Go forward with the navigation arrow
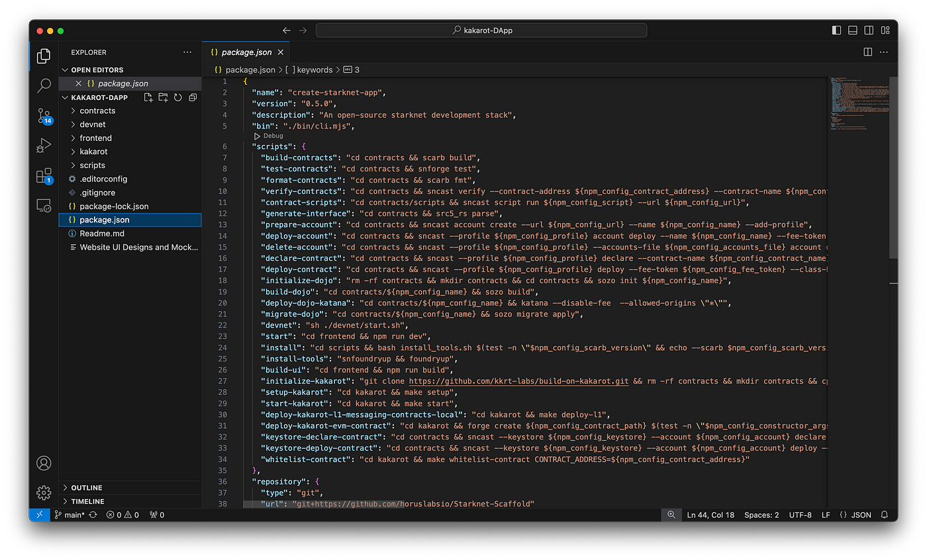This screenshot has height=560, width=927. pos(303,30)
